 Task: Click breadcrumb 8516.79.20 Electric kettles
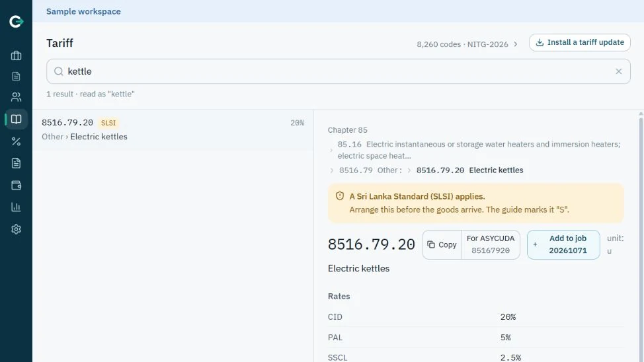(x=470, y=170)
